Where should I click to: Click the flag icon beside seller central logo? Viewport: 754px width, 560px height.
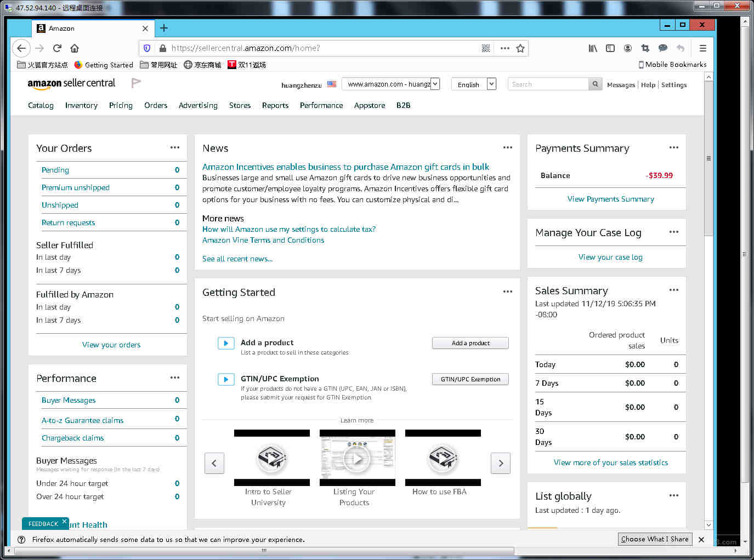click(136, 83)
